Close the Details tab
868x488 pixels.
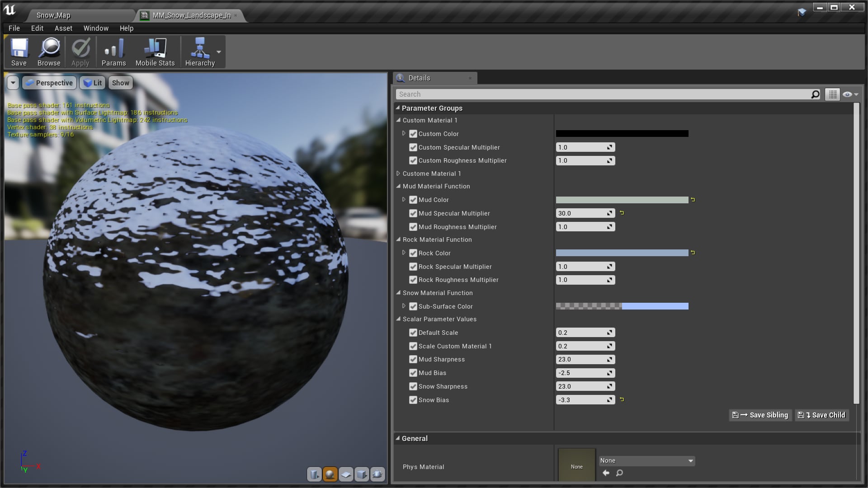tap(470, 78)
